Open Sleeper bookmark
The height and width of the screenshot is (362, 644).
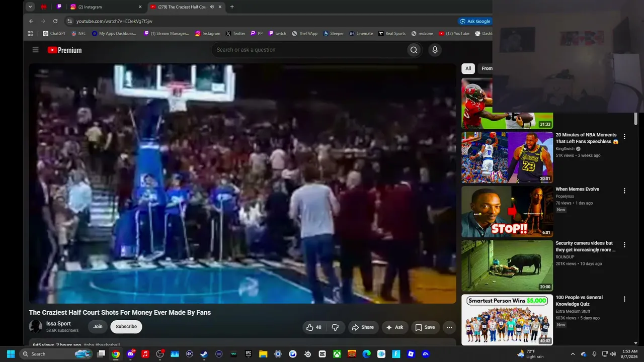[x=334, y=34]
